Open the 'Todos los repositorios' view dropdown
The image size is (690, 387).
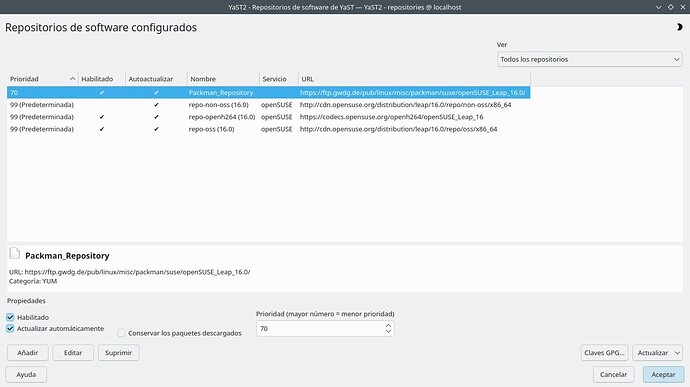coord(590,59)
